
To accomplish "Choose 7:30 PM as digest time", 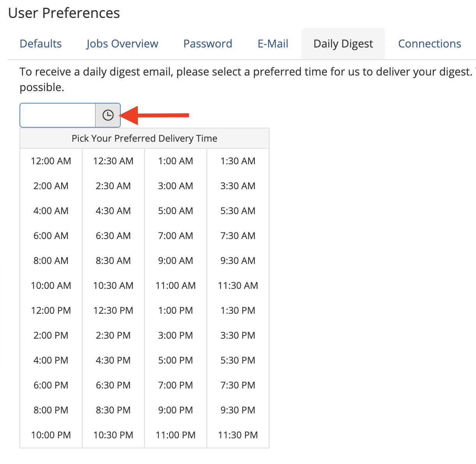I will tap(238, 385).
